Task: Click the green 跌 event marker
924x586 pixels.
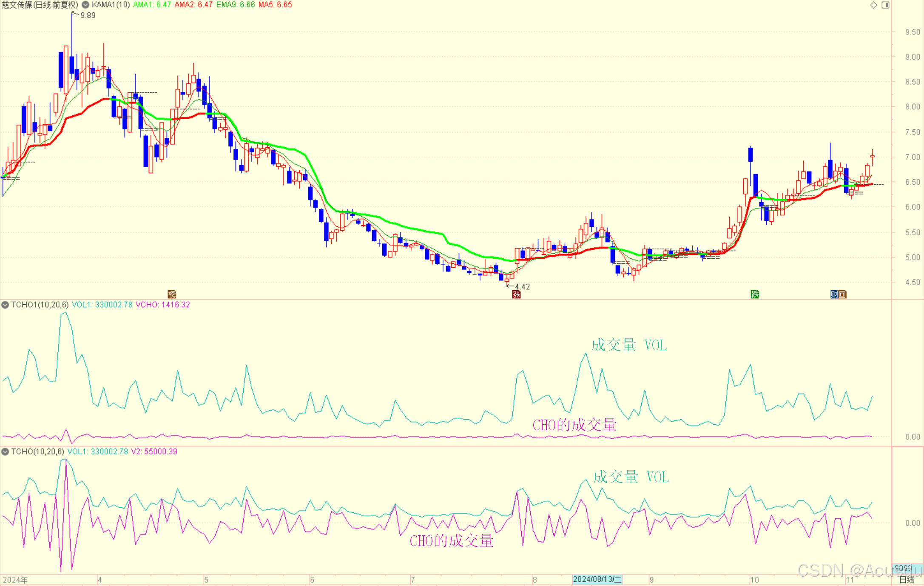Action: point(755,294)
